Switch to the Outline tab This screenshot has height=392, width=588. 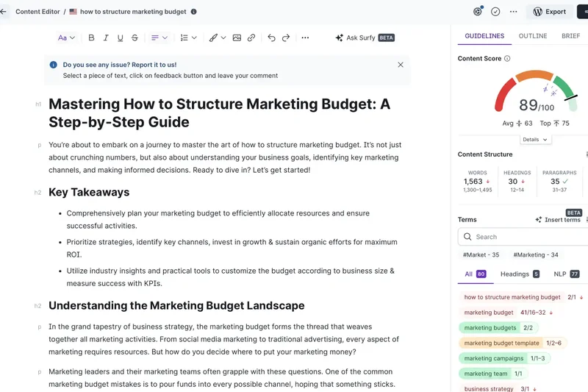(x=533, y=36)
